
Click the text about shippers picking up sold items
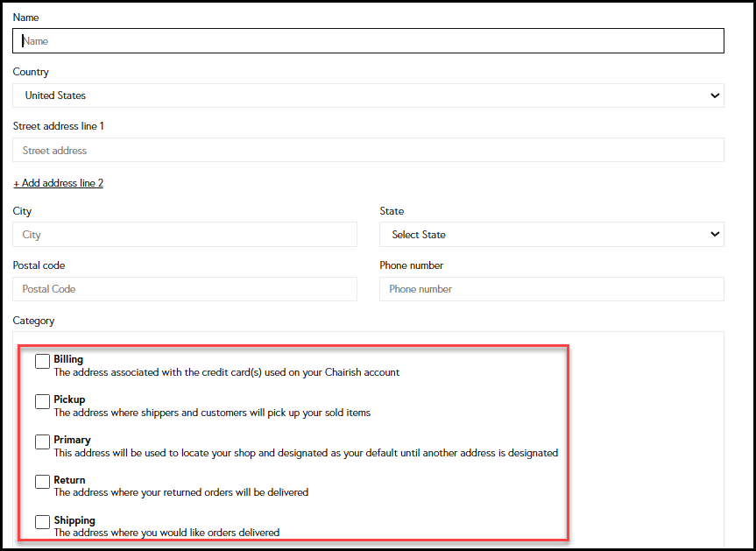(212, 413)
